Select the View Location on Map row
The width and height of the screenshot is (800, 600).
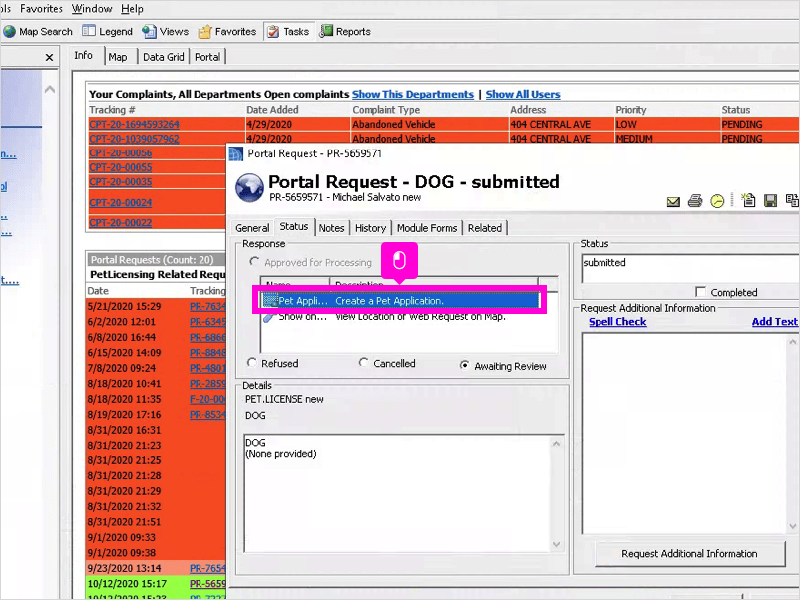401,317
